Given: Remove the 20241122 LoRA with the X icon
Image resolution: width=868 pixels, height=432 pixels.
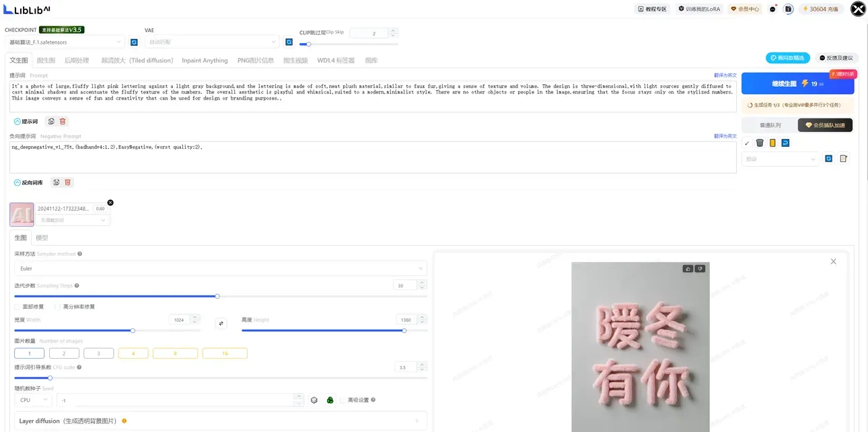Looking at the screenshot, I should click(110, 203).
